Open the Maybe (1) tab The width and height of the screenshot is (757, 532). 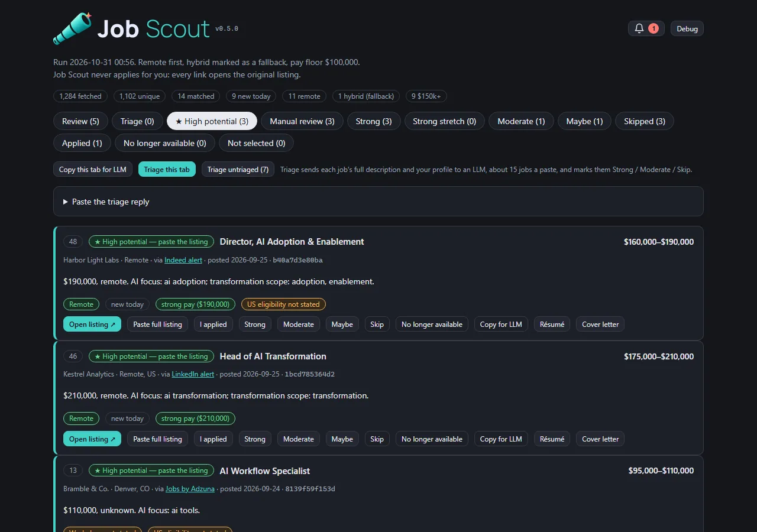tap(584, 121)
